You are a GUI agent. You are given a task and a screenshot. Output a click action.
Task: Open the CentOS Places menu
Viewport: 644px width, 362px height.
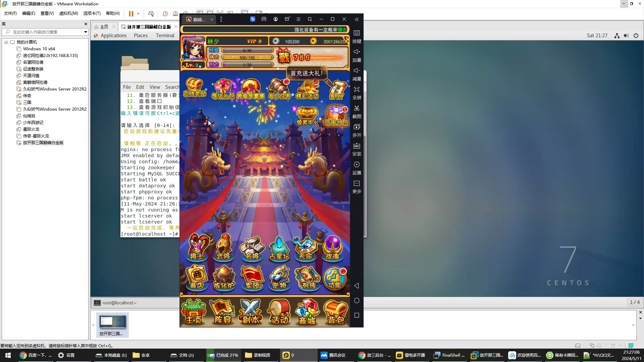(141, 36)
